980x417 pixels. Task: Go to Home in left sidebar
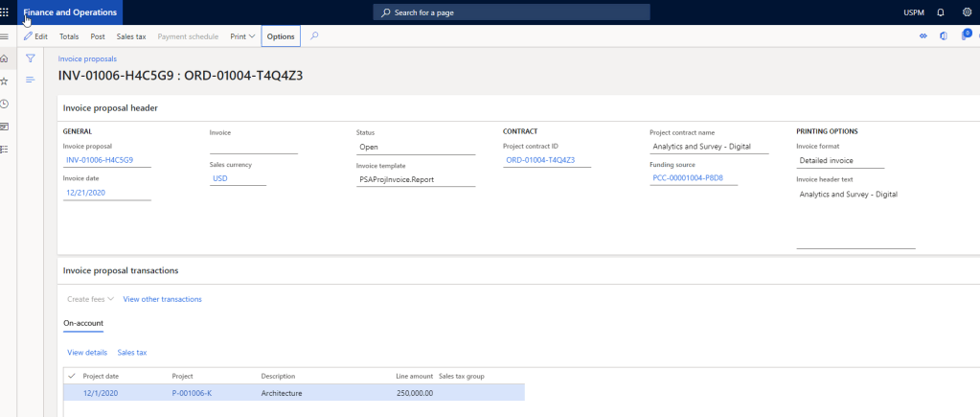pos(5,58)
